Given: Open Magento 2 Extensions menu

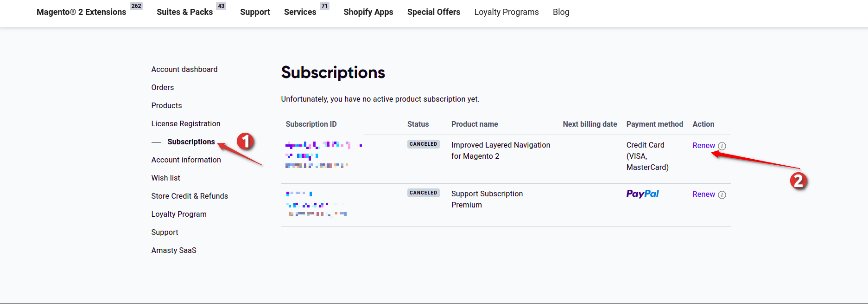Looking at the screenshot, I should pos(81,12).
